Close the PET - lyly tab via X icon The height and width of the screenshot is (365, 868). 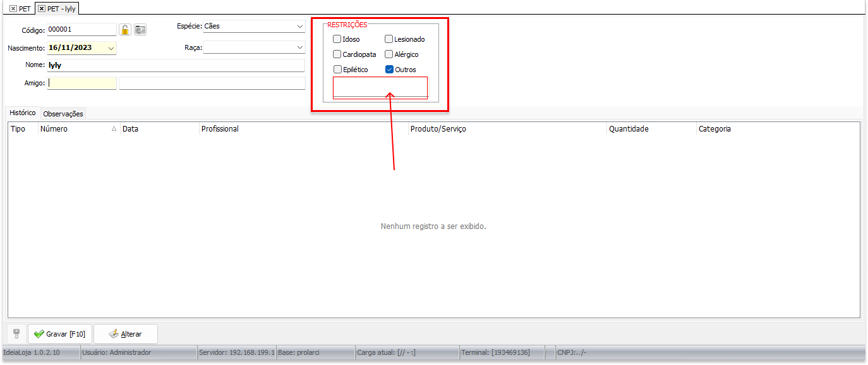click(x=42, y=9)
